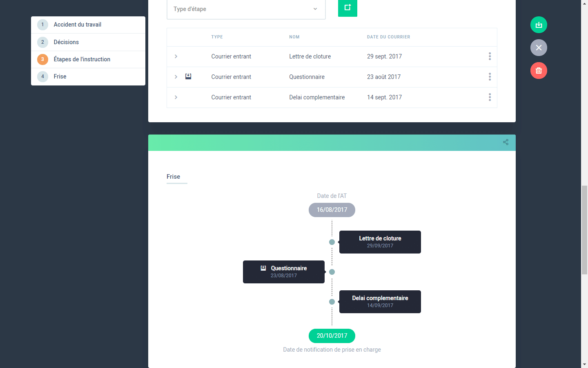Image resolution: width=588 pixels, height=368 pixels.
Task: Click the share icon in Frise header
Action: click(x=506, y=142)
